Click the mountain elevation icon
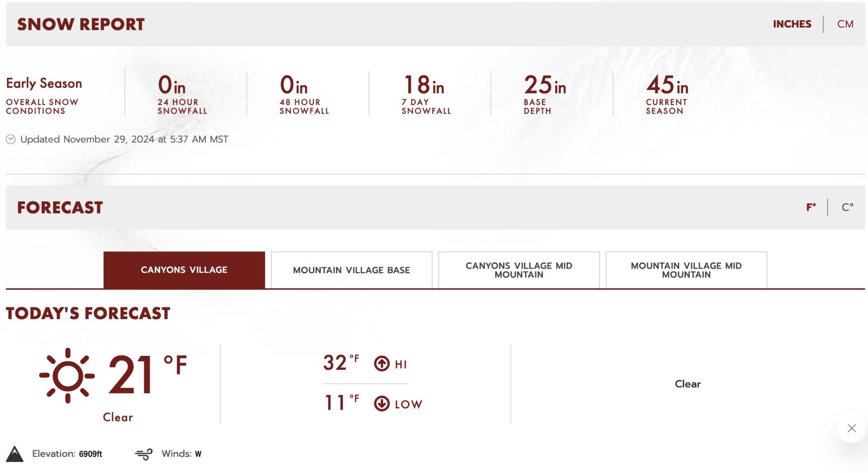Screen dimensions: 868x473 pos(14,454)
